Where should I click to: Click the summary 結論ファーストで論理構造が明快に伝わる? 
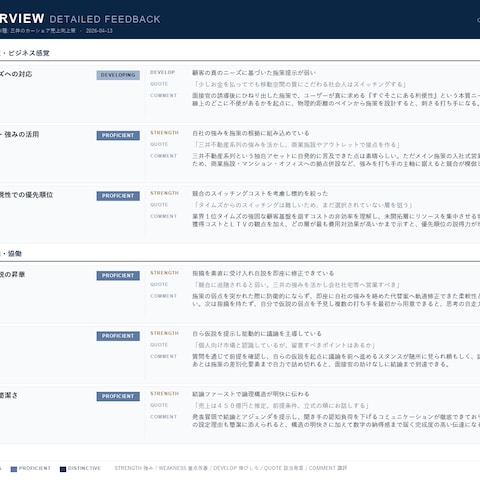click(251, 394)
